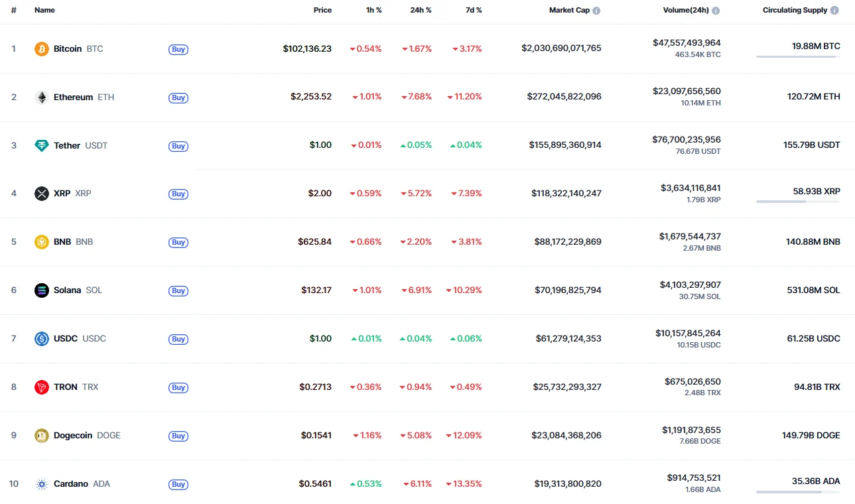Click the XRP logo icon

pyautogui.click(x=42, y=194)
